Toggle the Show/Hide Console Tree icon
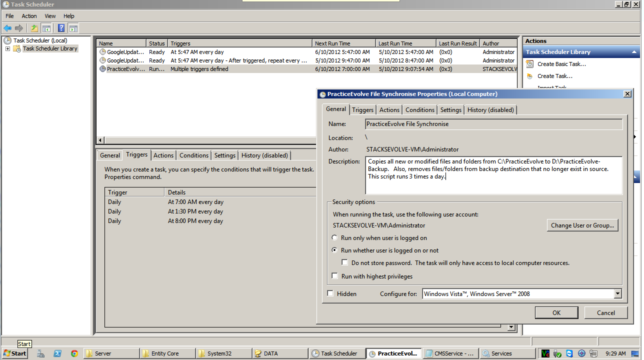This screenshot has width=644, height=360. coord(46,28)
